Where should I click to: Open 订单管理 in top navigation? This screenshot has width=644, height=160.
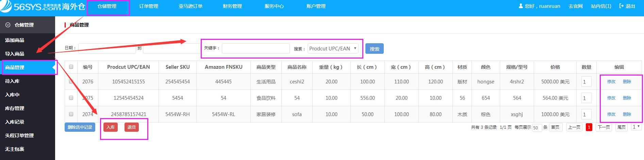(x=149, y=6)
